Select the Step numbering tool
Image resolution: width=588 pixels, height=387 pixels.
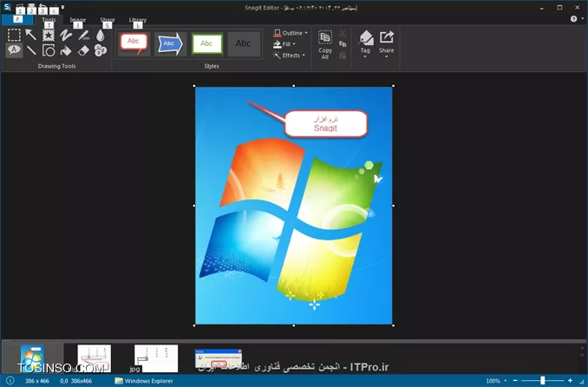coord(100,50)
